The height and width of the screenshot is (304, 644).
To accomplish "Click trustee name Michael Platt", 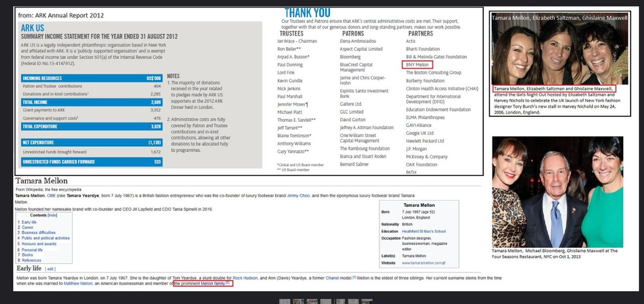I will [290, 112].
